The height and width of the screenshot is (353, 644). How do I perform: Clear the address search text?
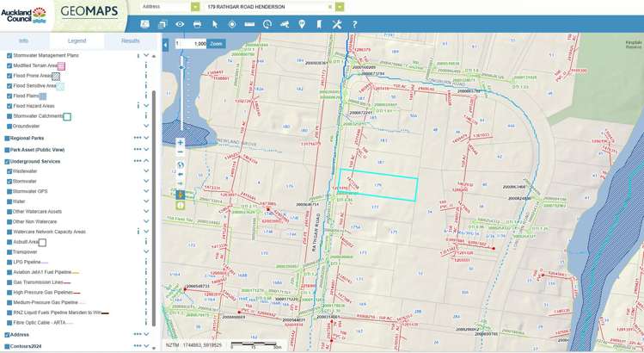330,7
